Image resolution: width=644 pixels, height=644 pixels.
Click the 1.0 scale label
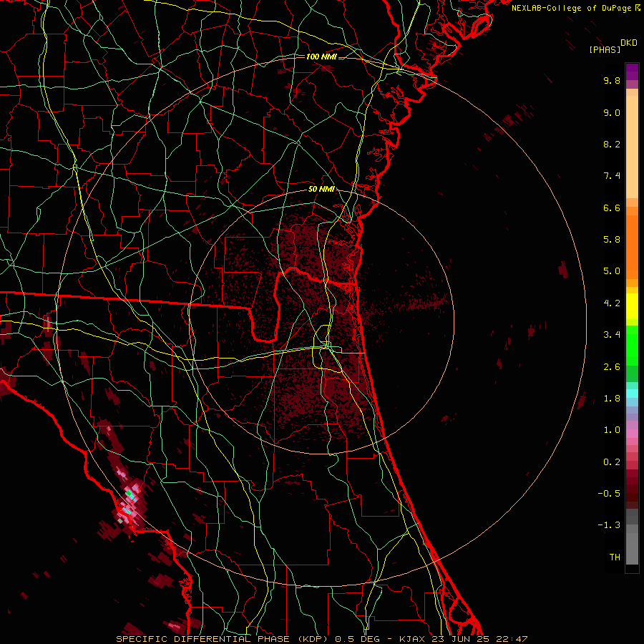point(612,430)
